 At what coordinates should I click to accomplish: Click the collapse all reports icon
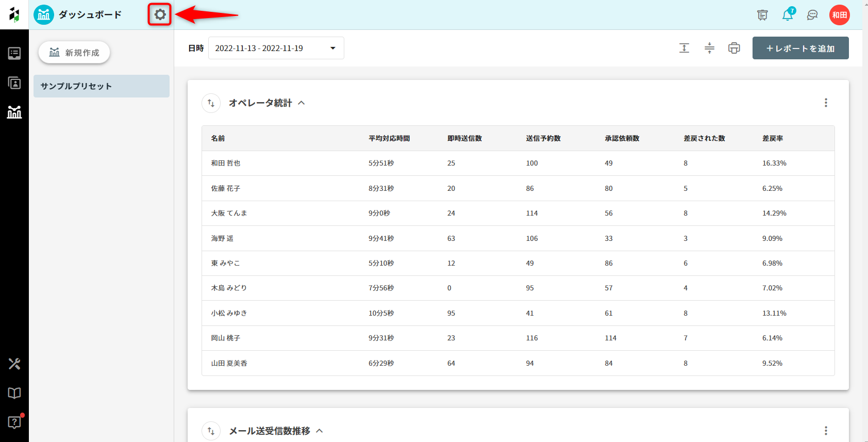(709, 48)
